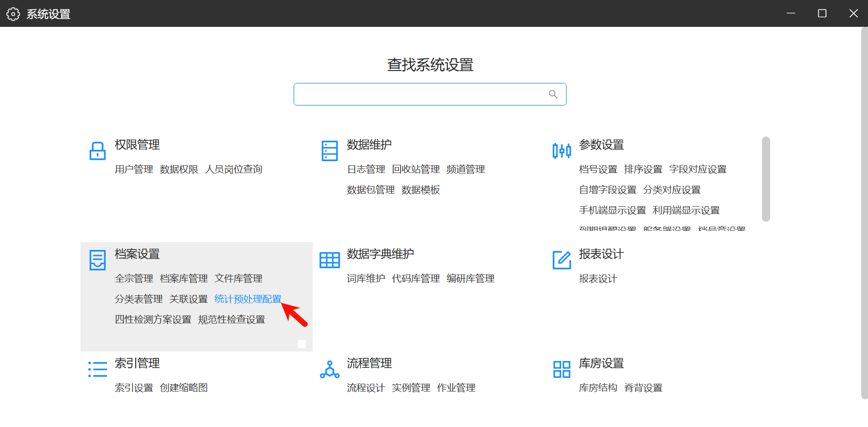Open 代码库管理 in 数据字典维护

(x=416, y=279)
